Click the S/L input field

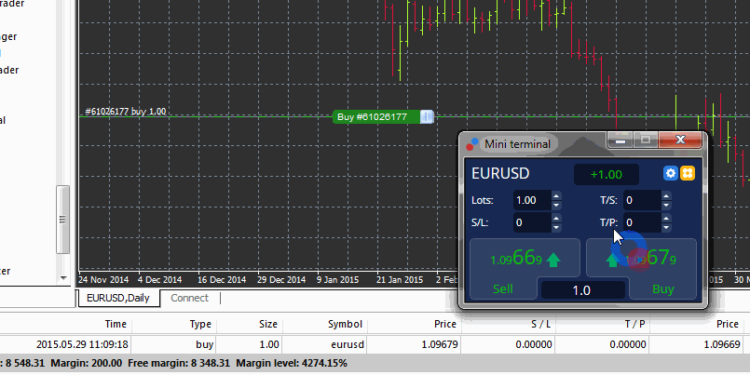pyautogui.click(x=532, y=223)
